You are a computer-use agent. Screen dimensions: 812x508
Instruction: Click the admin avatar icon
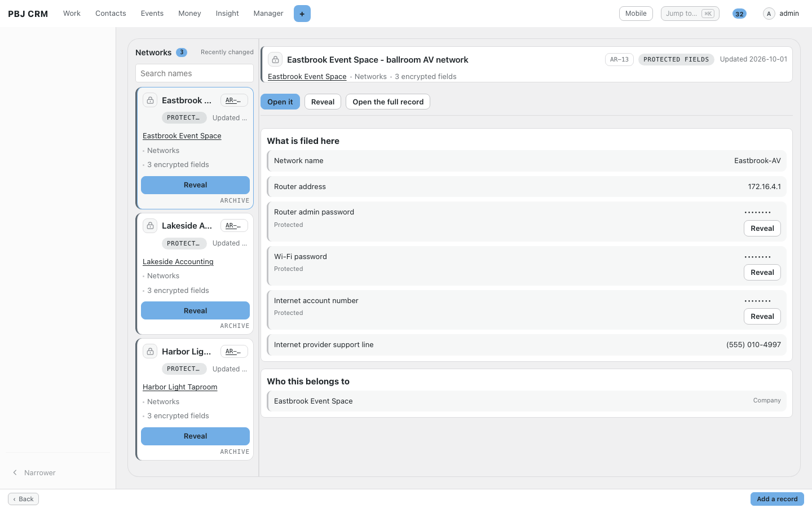769,14
